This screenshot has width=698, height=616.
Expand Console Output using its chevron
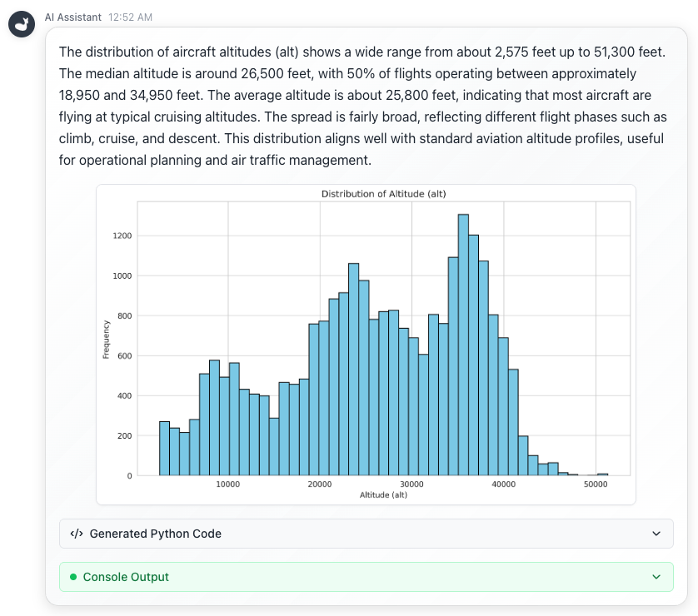(x=656, y=577)
